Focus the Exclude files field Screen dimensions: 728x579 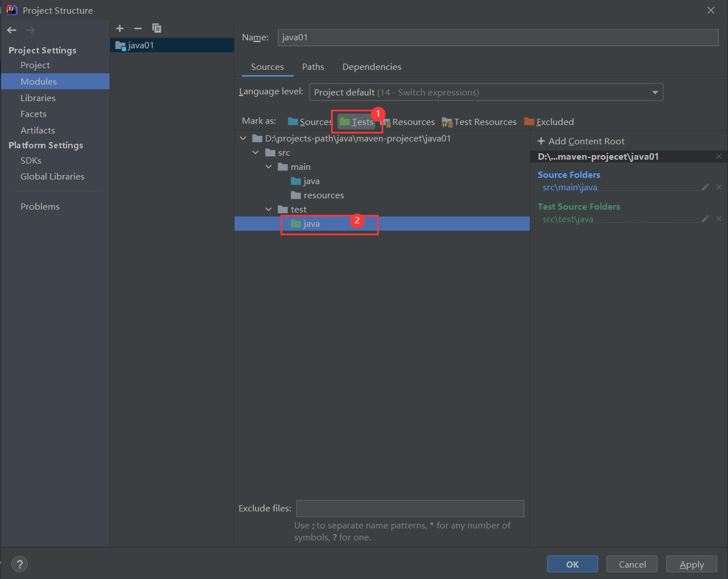(410, 509)
